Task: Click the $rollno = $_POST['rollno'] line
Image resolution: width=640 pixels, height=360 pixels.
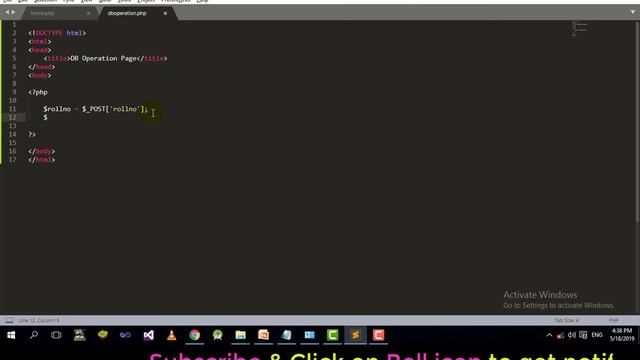Action: (96, 109)
